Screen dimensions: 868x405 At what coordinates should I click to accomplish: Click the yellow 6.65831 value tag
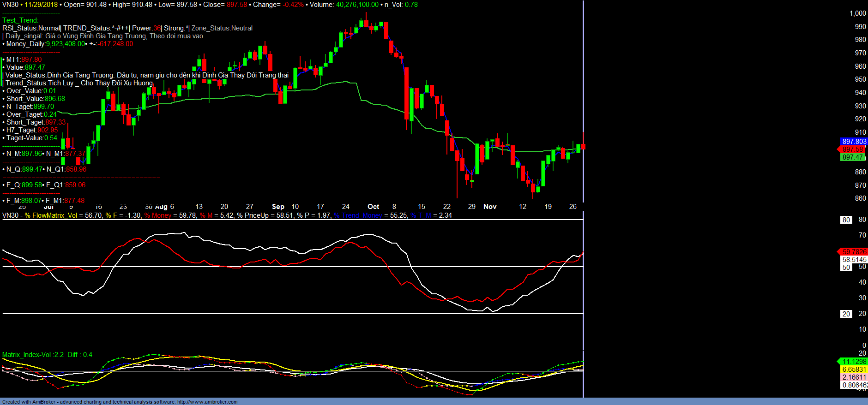click(854, 369)
